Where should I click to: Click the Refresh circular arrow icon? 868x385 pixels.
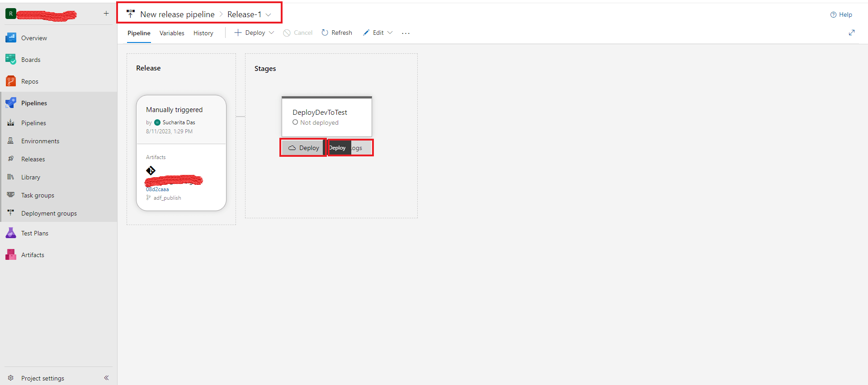(x=325, y=33)
